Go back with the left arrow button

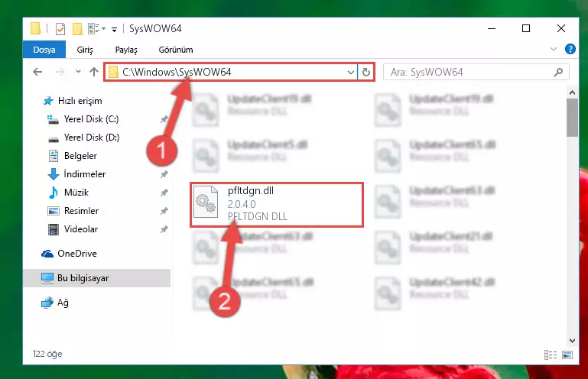click(x=37, y=72)
